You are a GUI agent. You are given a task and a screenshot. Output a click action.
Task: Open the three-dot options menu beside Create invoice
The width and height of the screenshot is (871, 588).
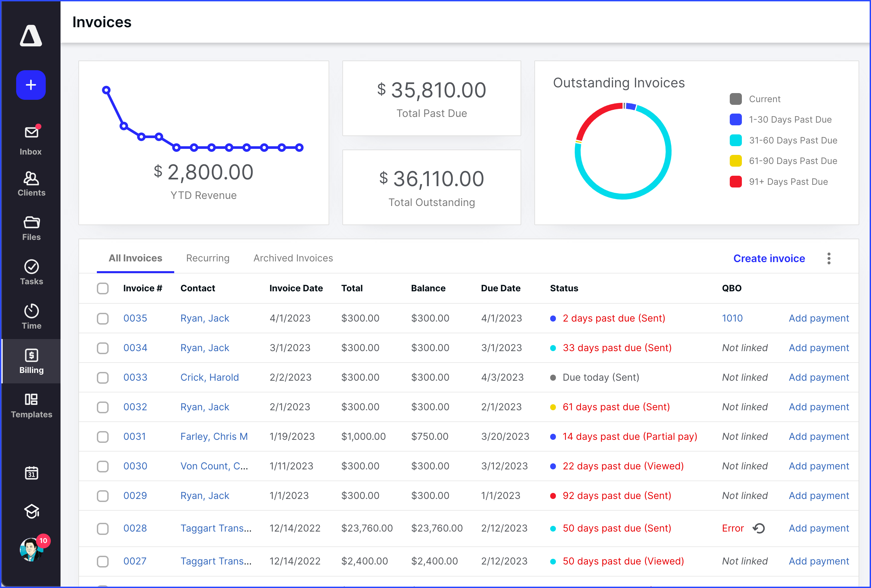pyautogui.click(x=829, y=258)
